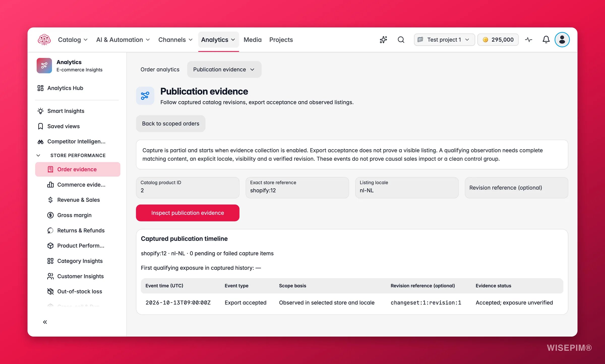Image resolution: width=605 pixels, height=364 pixels.
Task: Go to the Projects tab
Action: click(281, 40)
